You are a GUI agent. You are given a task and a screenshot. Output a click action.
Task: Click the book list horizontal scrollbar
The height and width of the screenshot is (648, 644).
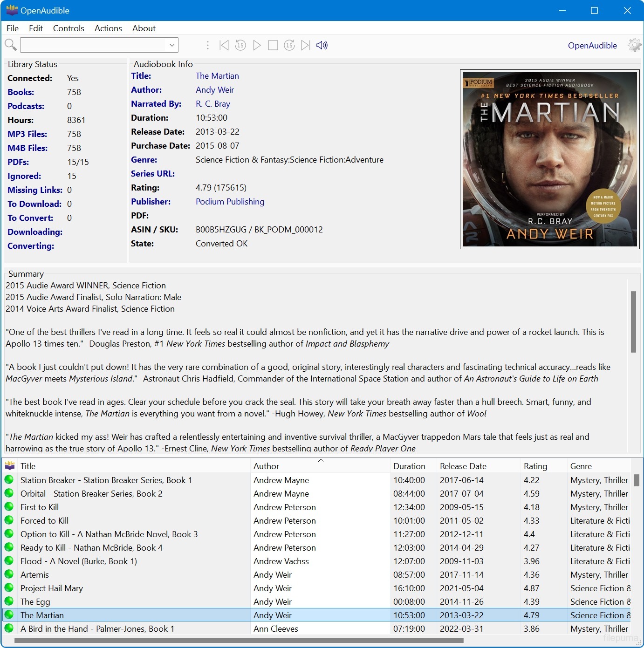click(x=239, y=641)
